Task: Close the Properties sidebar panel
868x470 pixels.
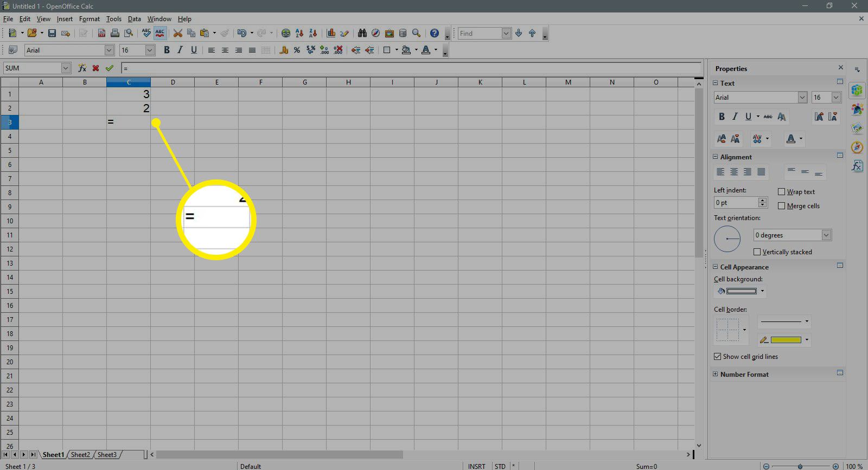Action: tap(841, 68)
